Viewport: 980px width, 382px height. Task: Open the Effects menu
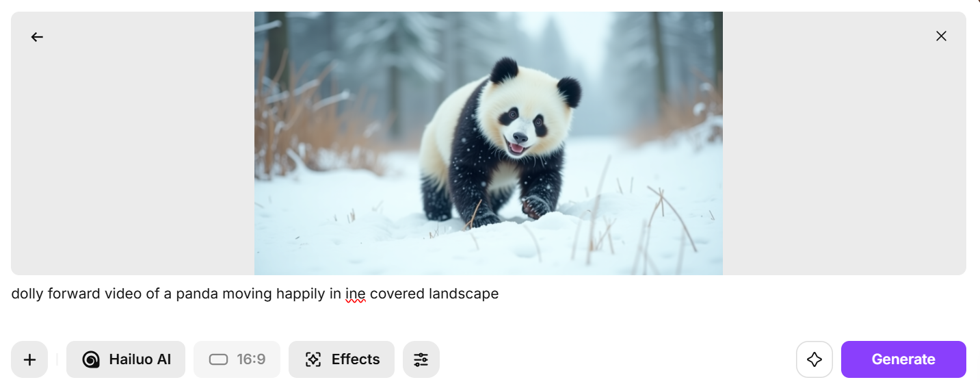tap(341, 359)
